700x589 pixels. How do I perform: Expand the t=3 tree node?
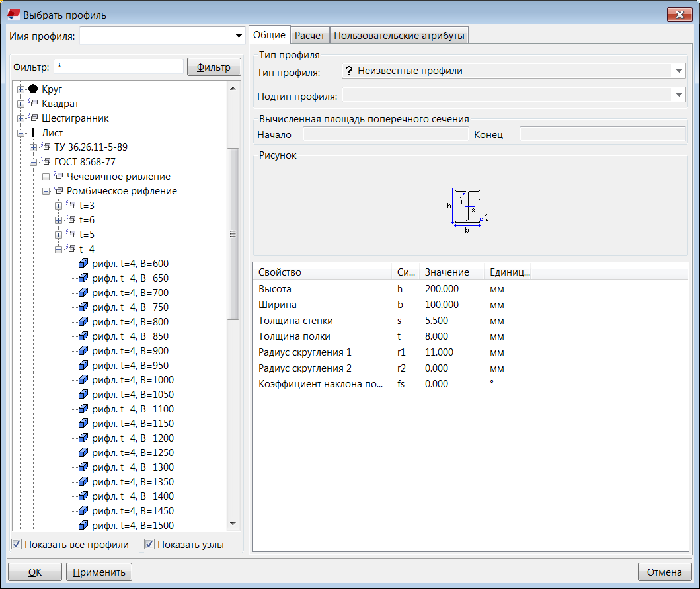point(59,206)
